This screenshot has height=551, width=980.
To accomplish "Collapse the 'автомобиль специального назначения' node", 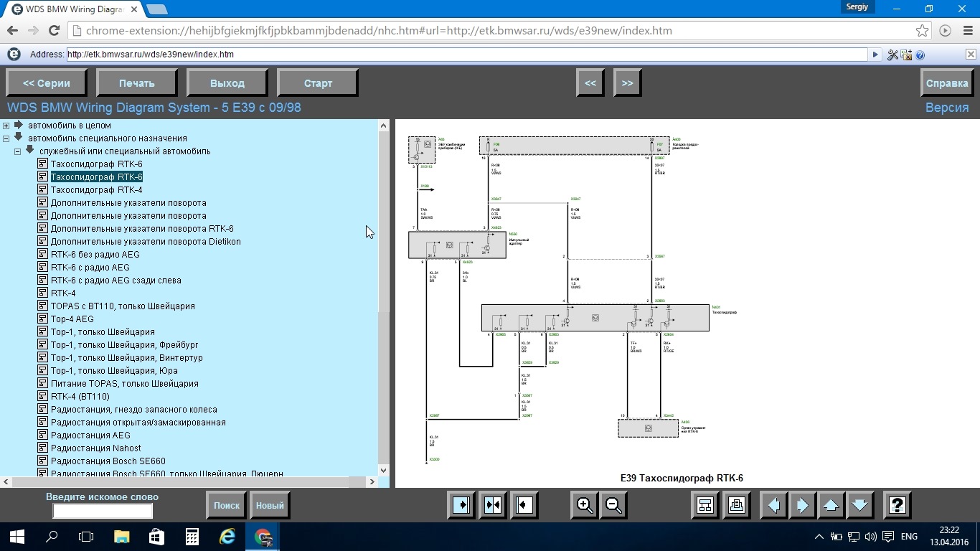I will point(6,138).
